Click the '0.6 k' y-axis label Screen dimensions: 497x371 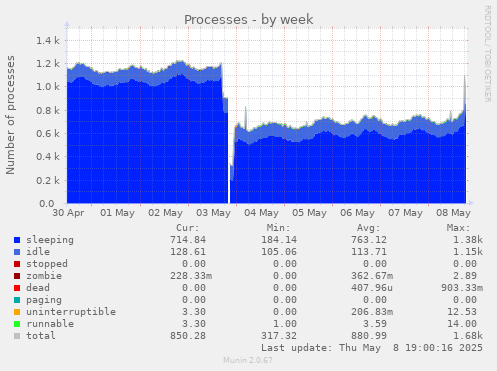(48, 134)
